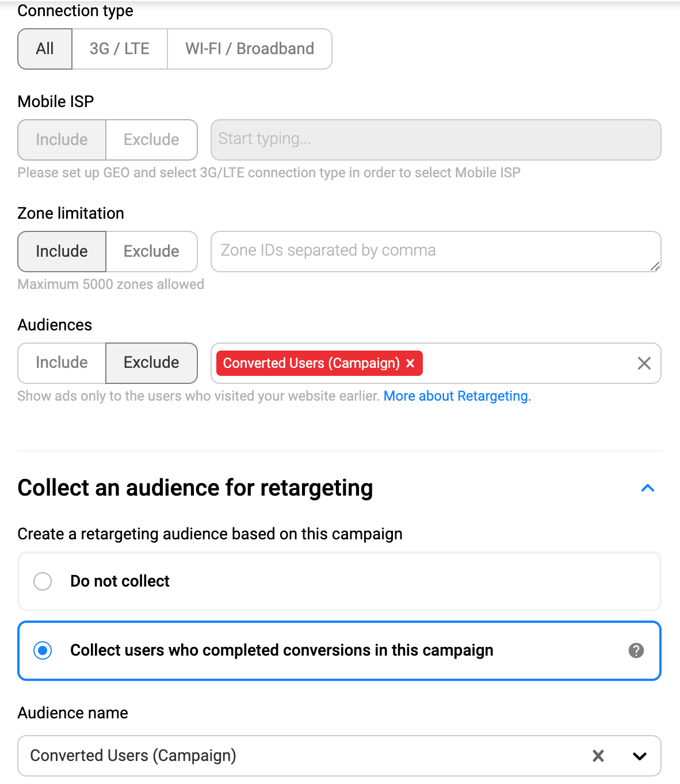The height and width of the screenshot is (784, 680).
Task: Click Mobile ISP Exclude button
Action: tap(151, 140)
